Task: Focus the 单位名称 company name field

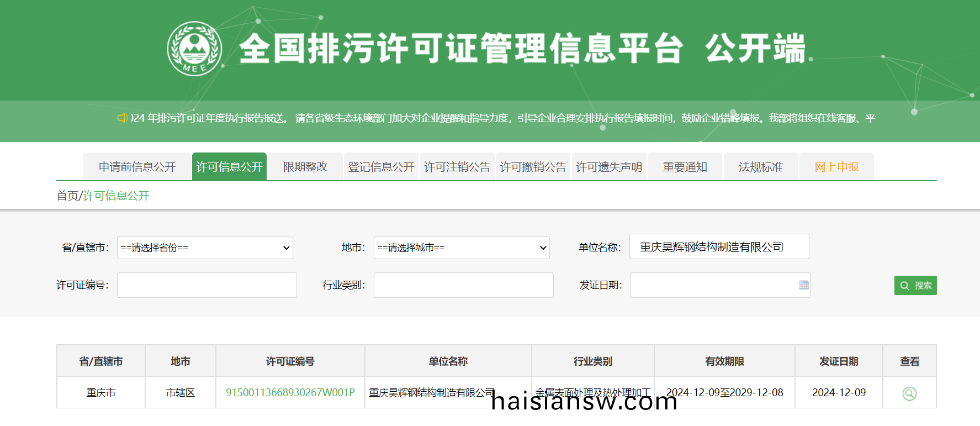Action: click(719, 247)
